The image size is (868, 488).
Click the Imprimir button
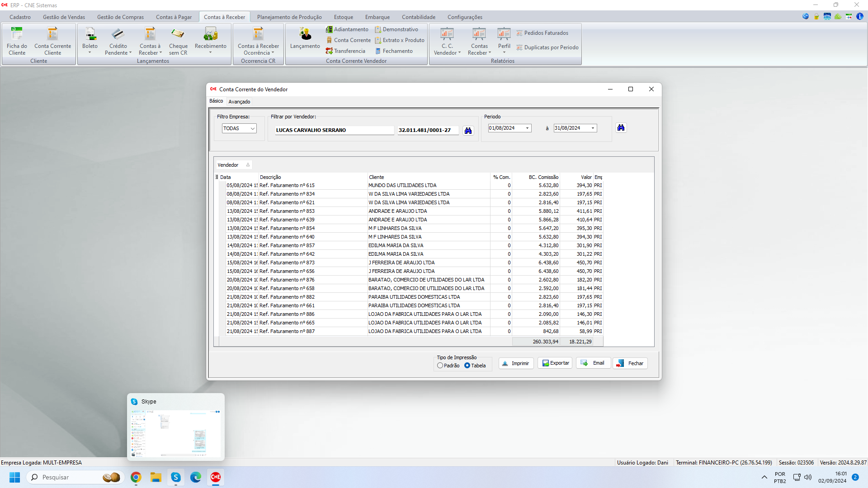click(516, 363)
